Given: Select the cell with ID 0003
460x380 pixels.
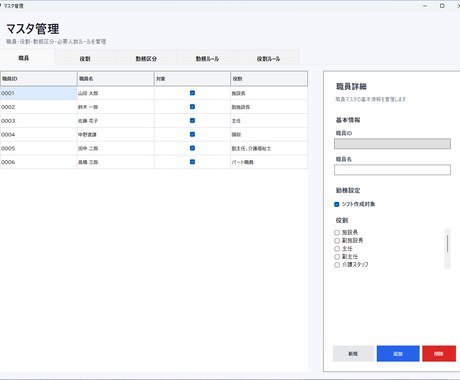Looking at the screenshot, I should [x=39, y=121].
